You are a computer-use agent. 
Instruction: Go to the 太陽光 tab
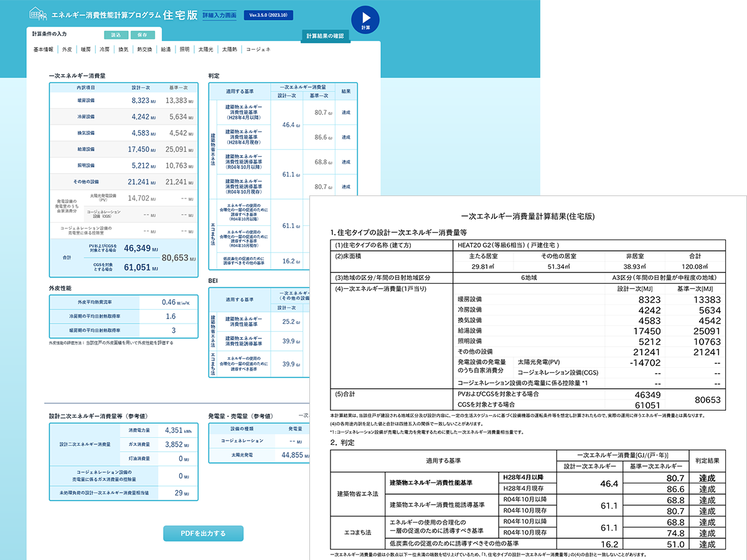coord(205,49)
